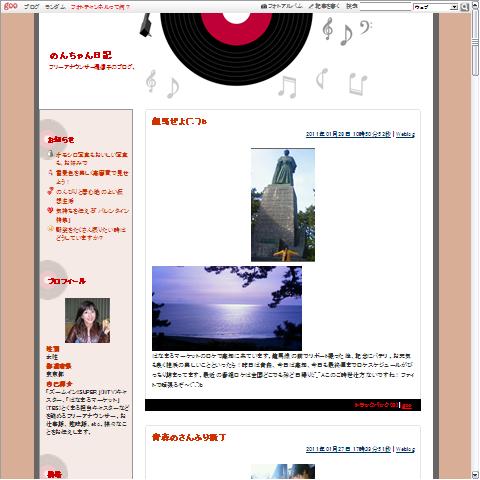480x480 pixels.
Task: Open the ウェブ search scope dropdown
Action: [x=435, y=7]
